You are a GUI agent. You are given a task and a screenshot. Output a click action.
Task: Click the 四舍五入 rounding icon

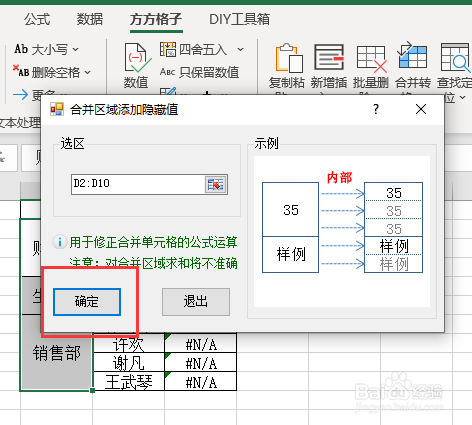click(x=168, y=50)
